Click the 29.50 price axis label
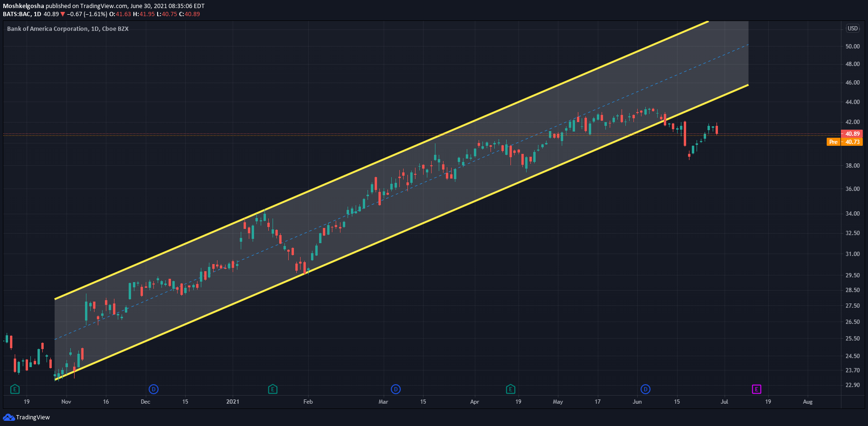This screenshot has height=426, width=868. [x=852, y=275]
